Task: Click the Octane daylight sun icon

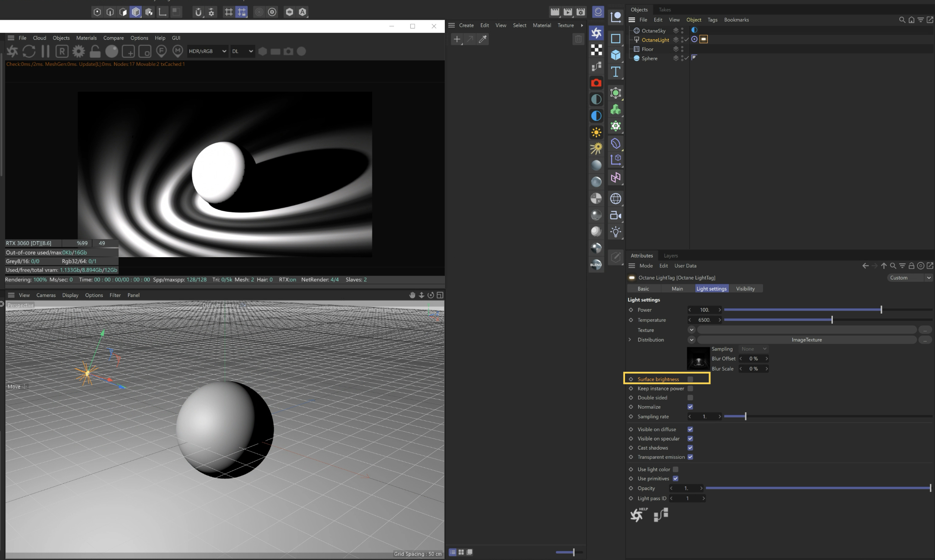Action: (596, 132)
